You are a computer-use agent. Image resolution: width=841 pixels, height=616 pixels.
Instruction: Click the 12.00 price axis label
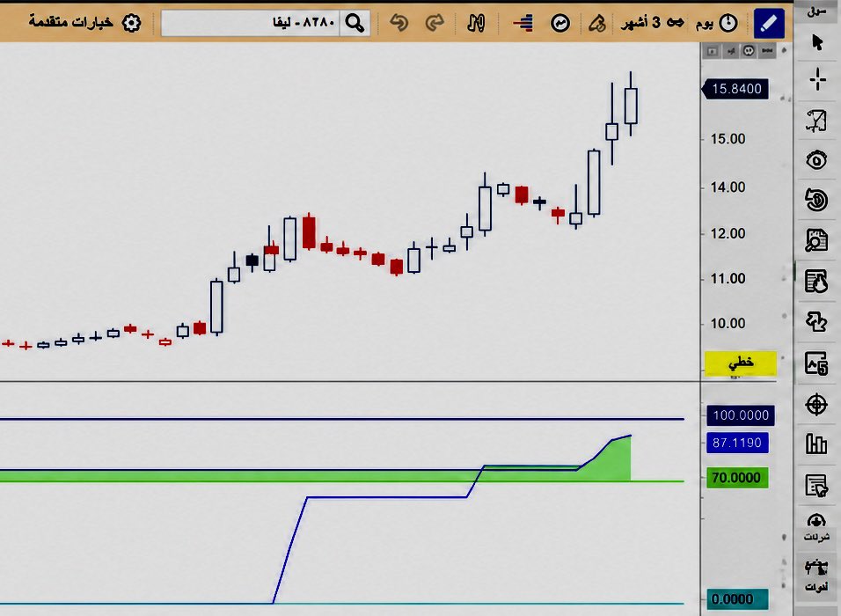pos(728,233)
